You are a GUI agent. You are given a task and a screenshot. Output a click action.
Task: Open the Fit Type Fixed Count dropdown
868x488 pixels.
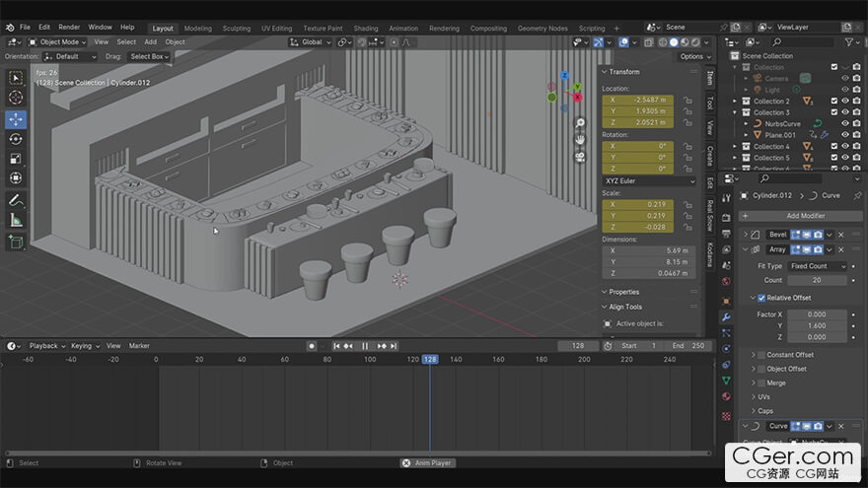tap(818, 266)
